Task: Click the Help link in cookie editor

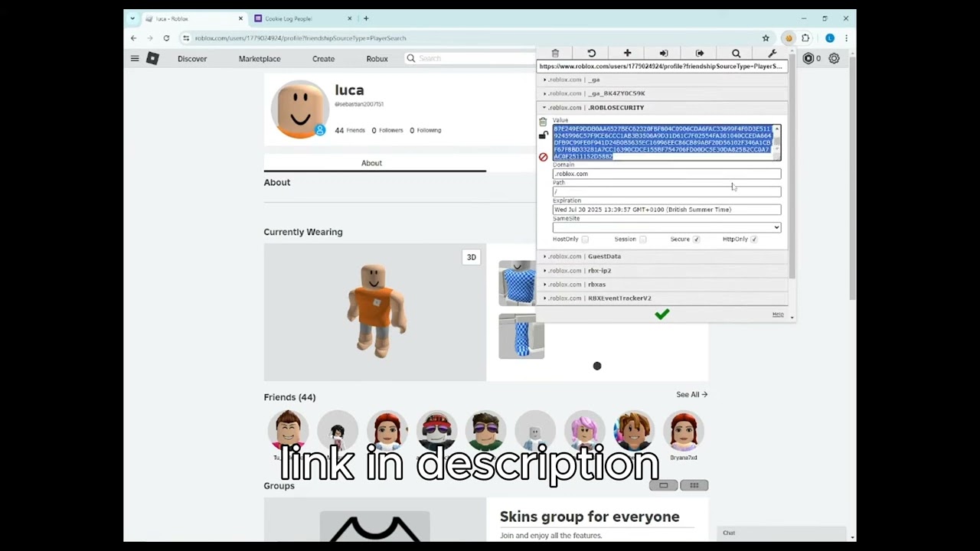Action: tap(778, 315)
